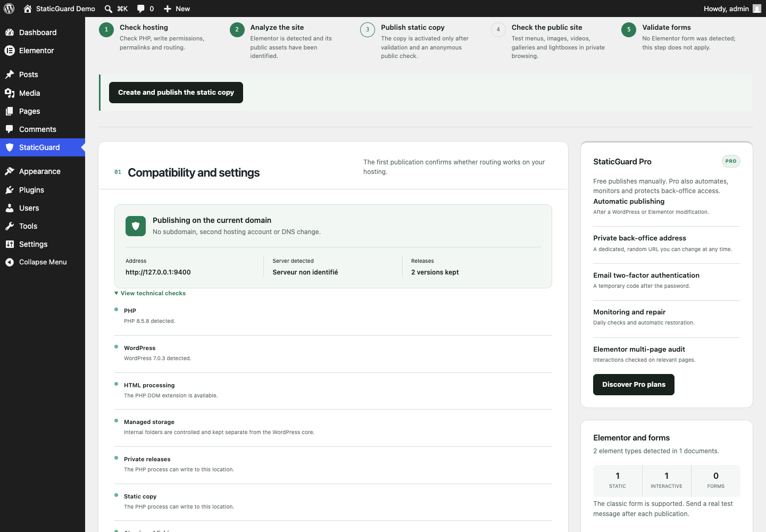Click the Elementor multi-page audit title

click(x=639, y=350)
